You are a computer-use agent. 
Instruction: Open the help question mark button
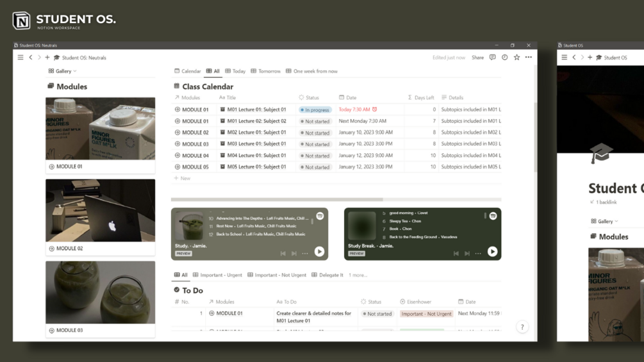[522, 327]
